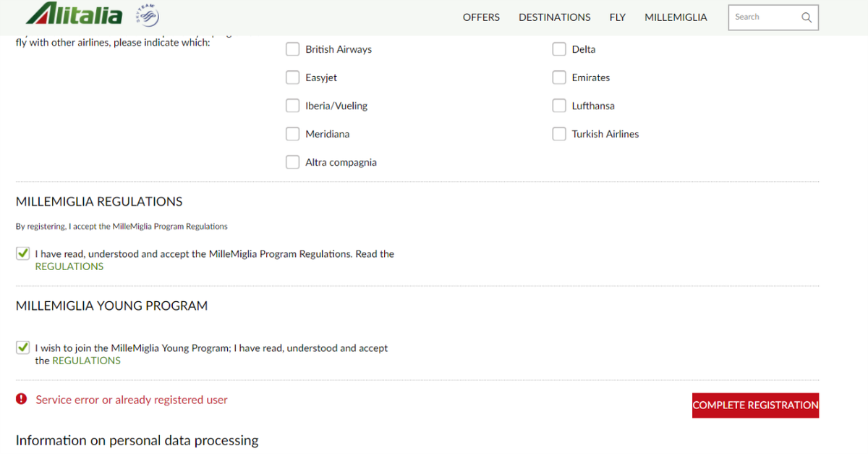Viewport: 868px width, 454px height.
Task: Check the Lufthansa checkbox
Action: 559,106
